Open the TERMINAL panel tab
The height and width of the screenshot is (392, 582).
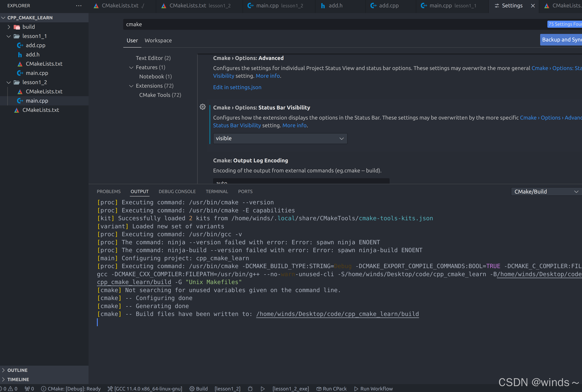(217, 192)
